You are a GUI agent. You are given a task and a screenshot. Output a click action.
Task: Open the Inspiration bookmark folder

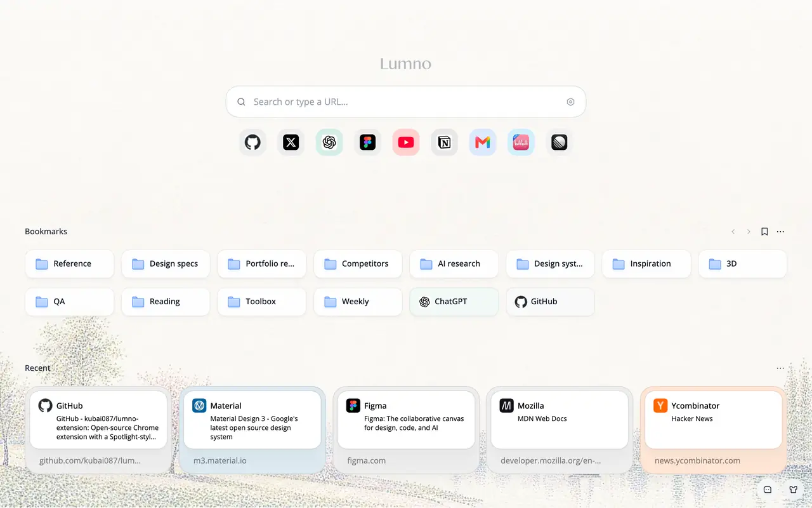click(x=646, y=264)
